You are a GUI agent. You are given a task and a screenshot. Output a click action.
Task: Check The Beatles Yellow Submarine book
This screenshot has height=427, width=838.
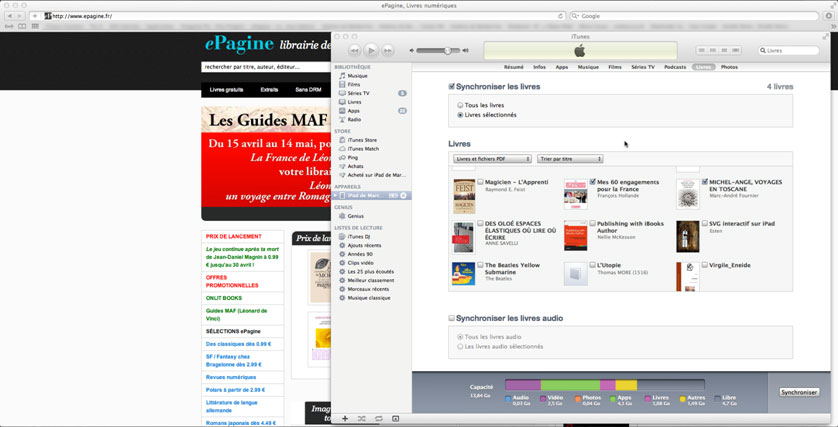click(480, 265)
